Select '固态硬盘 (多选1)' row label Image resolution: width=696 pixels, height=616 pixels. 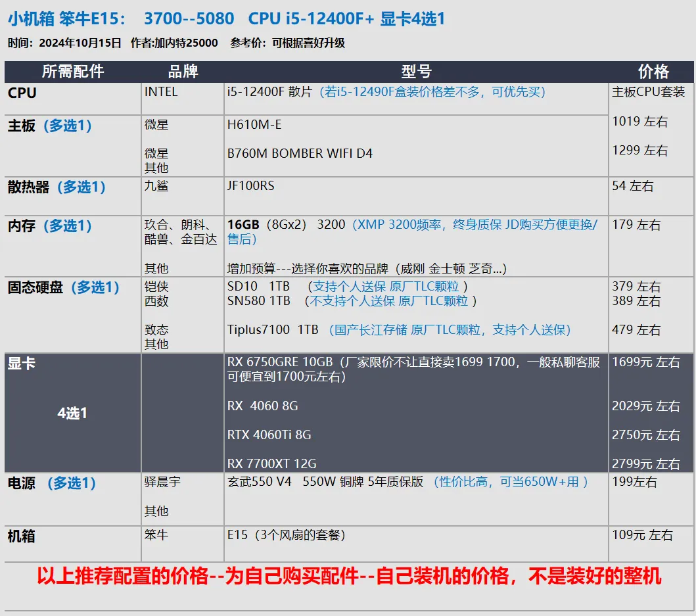tap(64, 287)
